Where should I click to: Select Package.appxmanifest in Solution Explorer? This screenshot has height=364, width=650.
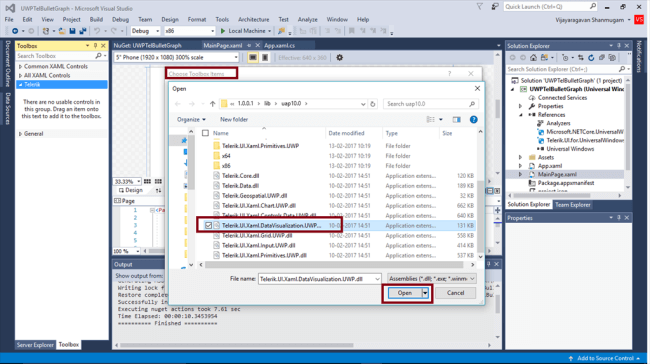565,183
